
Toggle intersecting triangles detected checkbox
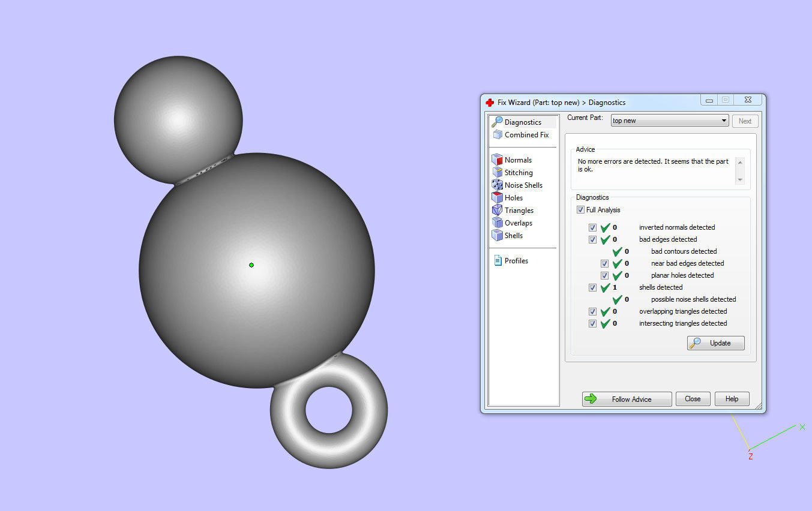pyautogui.click(x=592, y=323)
